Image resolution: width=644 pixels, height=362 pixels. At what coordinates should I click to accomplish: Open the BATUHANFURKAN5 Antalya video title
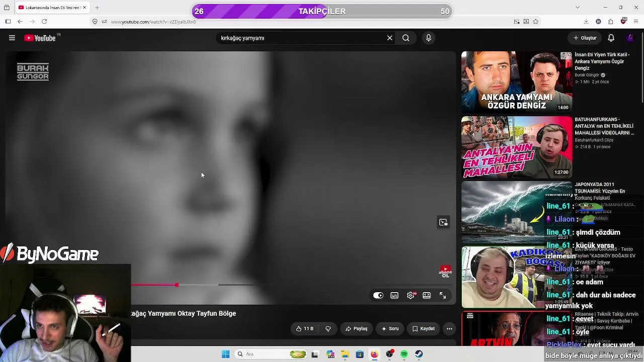[604, 126]
